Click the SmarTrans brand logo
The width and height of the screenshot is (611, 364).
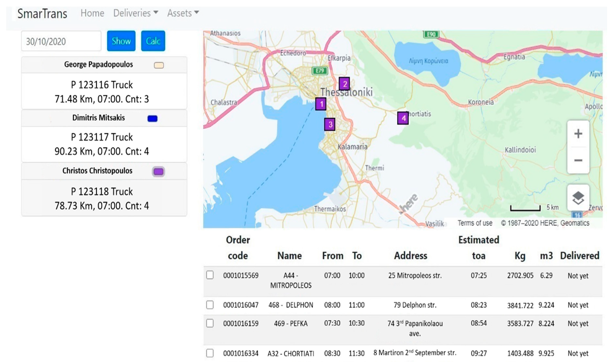(x=42, y=14)
